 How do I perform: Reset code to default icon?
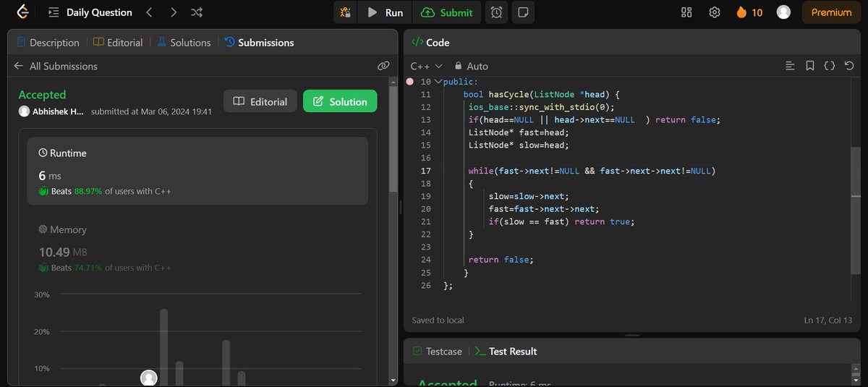(x=849, y=66)
